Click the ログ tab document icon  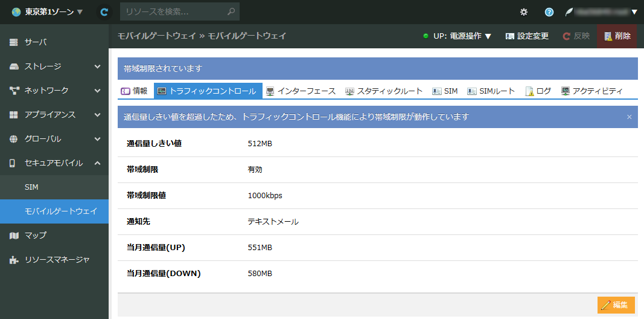tap(530, 91)
